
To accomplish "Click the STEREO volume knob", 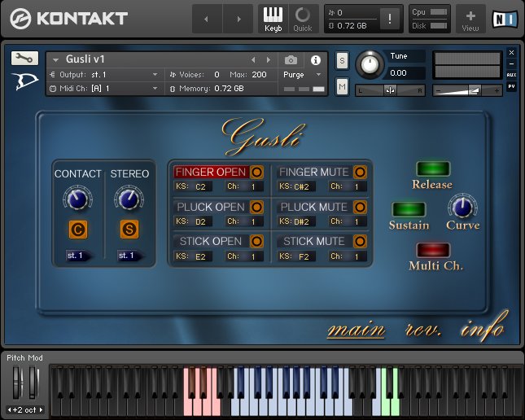I will (129, 199).
